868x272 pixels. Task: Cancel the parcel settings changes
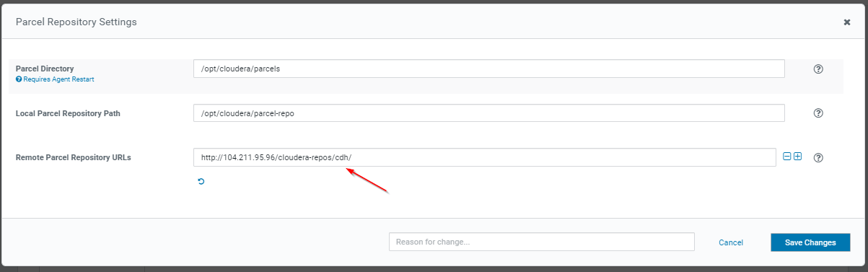tap(731, 242)
